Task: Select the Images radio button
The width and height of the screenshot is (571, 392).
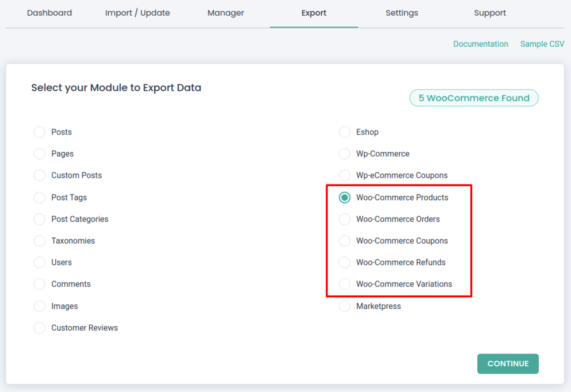Action: point(40,306)
